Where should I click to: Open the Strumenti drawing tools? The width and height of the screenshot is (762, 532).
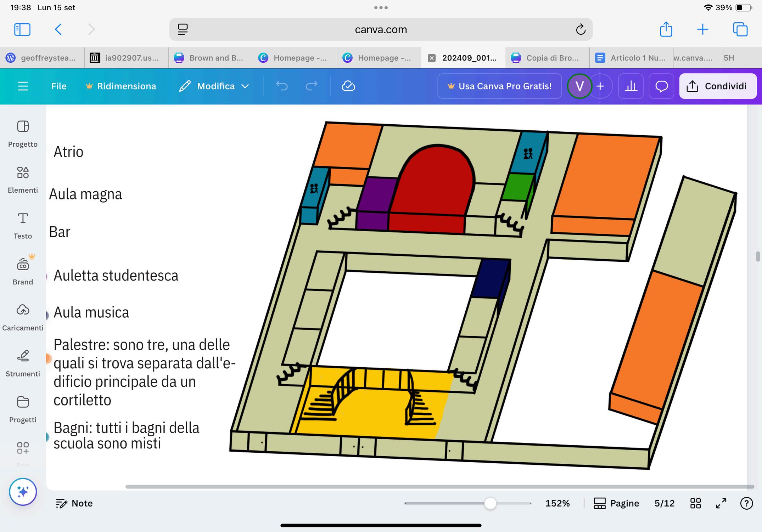(x=23, y=363)
